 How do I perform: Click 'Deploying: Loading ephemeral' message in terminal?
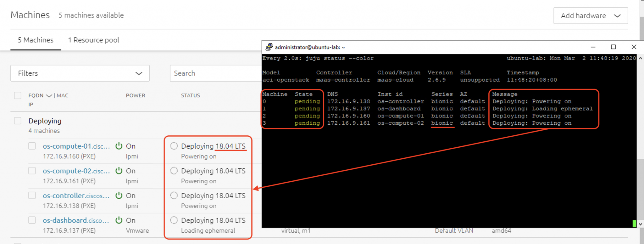[542, 109]
